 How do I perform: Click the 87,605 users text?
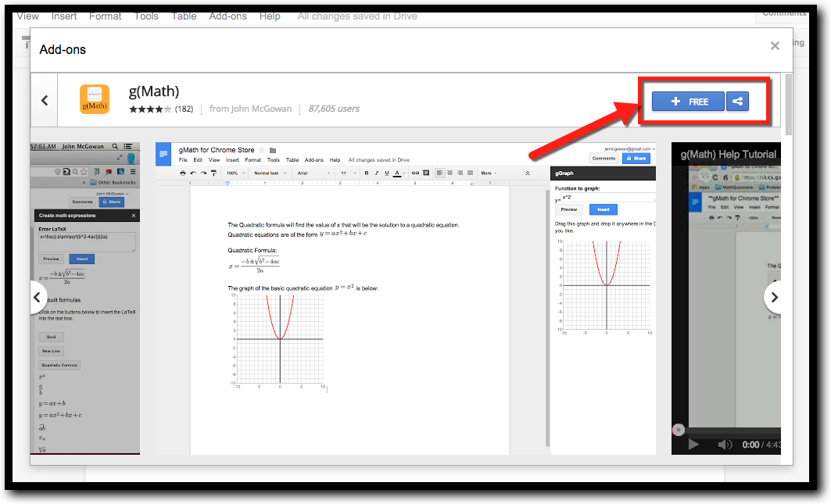(x=334, y=109)
